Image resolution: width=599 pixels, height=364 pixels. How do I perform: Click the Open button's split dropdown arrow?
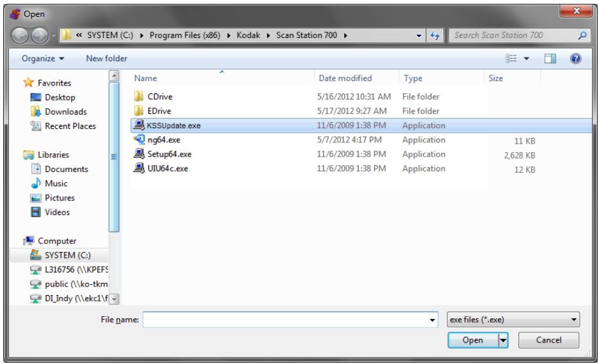click(504, 340)
